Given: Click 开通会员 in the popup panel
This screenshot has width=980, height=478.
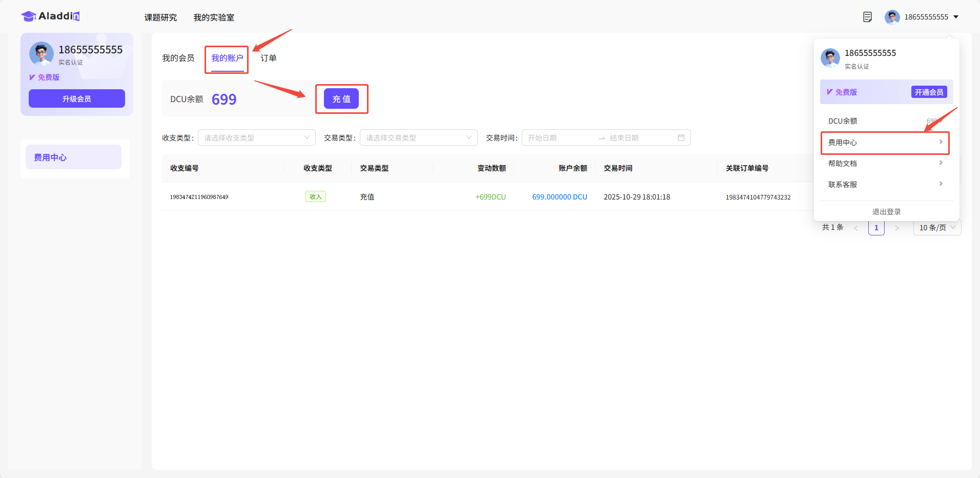Looking at the screenshot, I should point(929,92).
